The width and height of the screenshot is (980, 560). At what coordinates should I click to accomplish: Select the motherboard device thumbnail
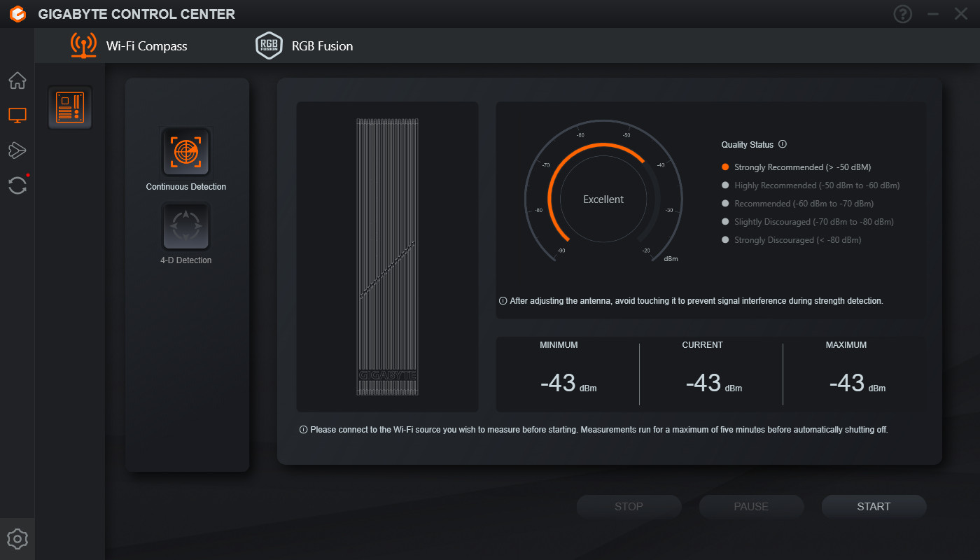click(x=70, y=108)
